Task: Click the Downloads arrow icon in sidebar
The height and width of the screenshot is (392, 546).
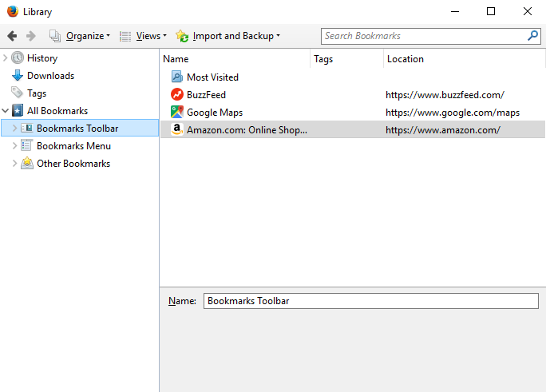Action: pyautogui.click(x=18, y=76)
